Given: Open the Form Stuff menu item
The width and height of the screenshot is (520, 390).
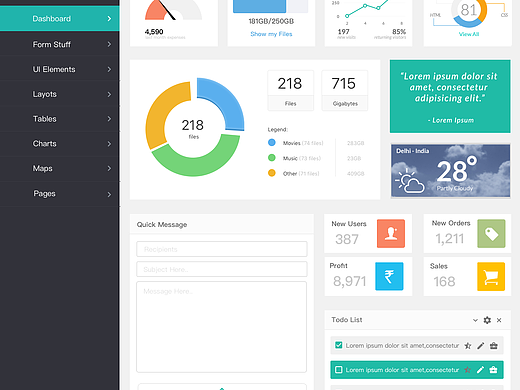Looking at the screenshot, I should tap(60, 44).
